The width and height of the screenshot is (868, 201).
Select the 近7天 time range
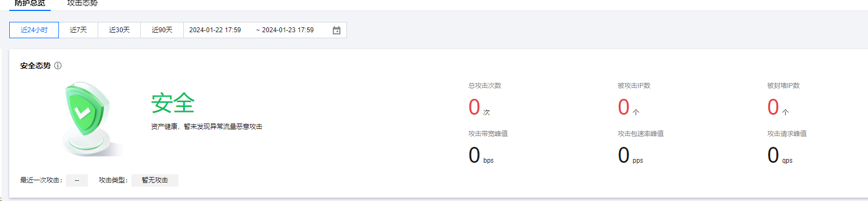click(x=79, y=30)
